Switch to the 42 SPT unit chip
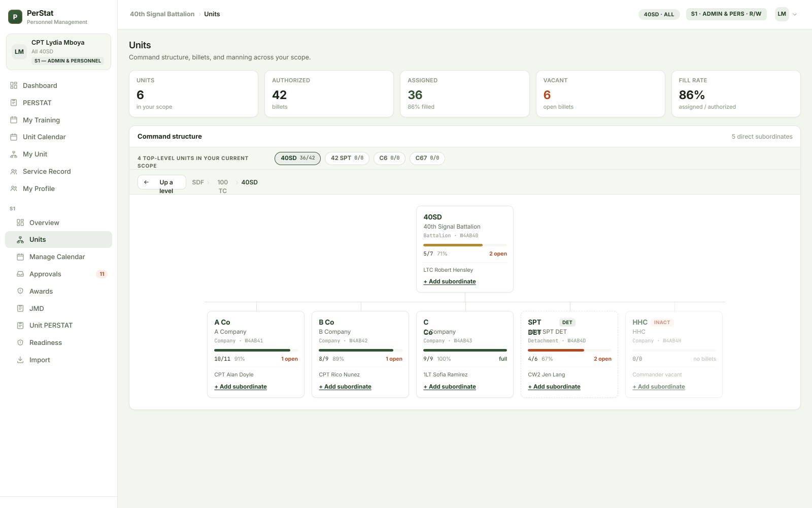 point(347,158)
